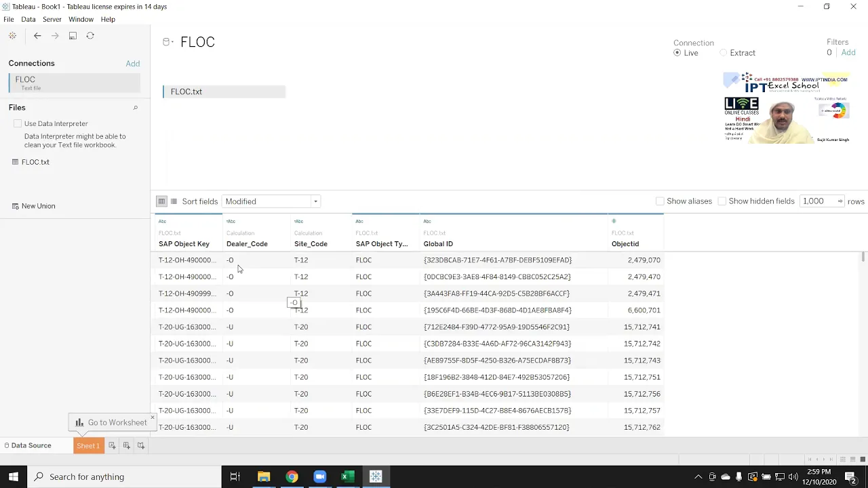Refresh the data source with refresh icon

click(x=90, y=36)
